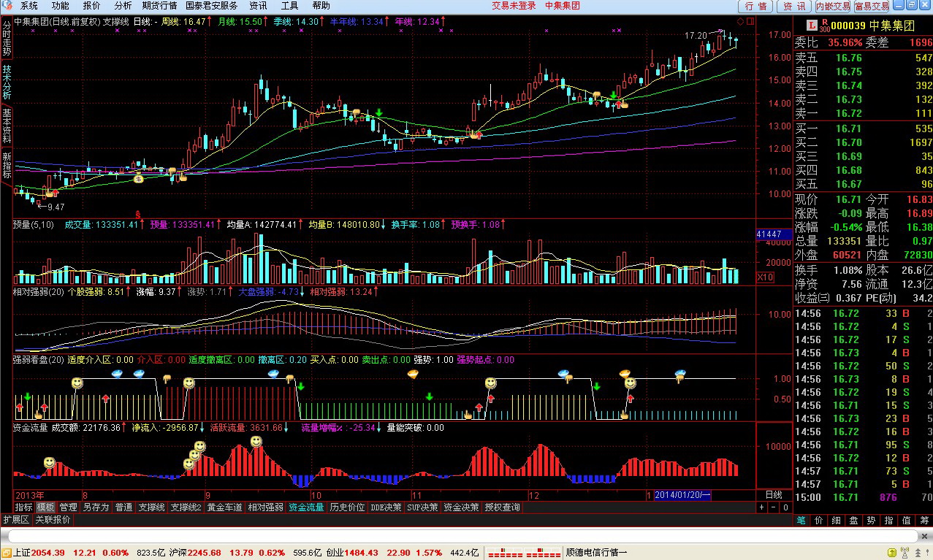Select the 资金决策 template tab
Viewport: 933px width, 560px height.
click(461, 507)
